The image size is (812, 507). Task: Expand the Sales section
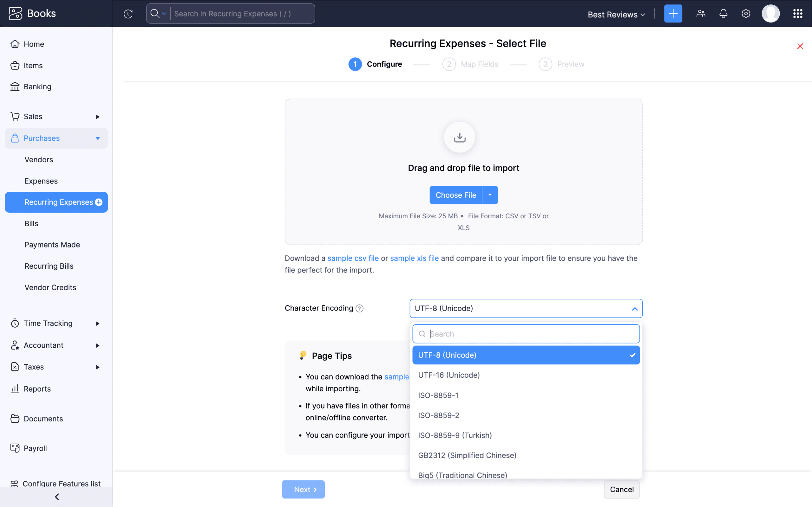(x=97, y=116)
